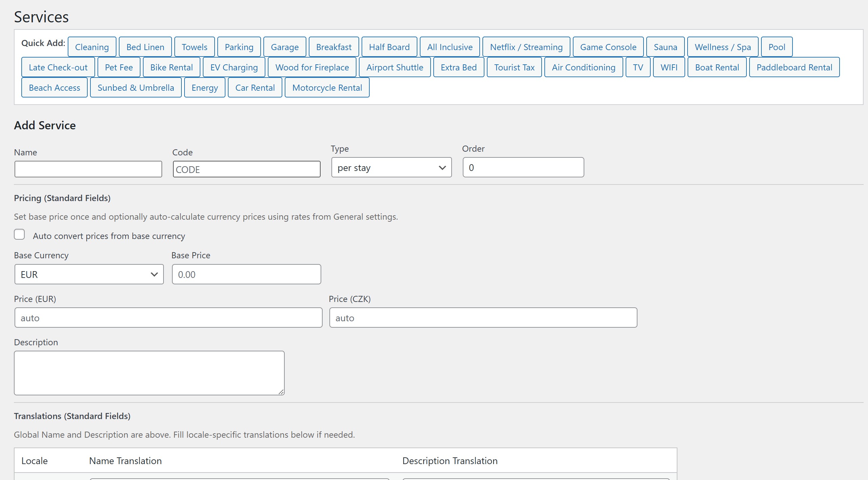Click the Price (CZK) auto field

click(483, 318)
